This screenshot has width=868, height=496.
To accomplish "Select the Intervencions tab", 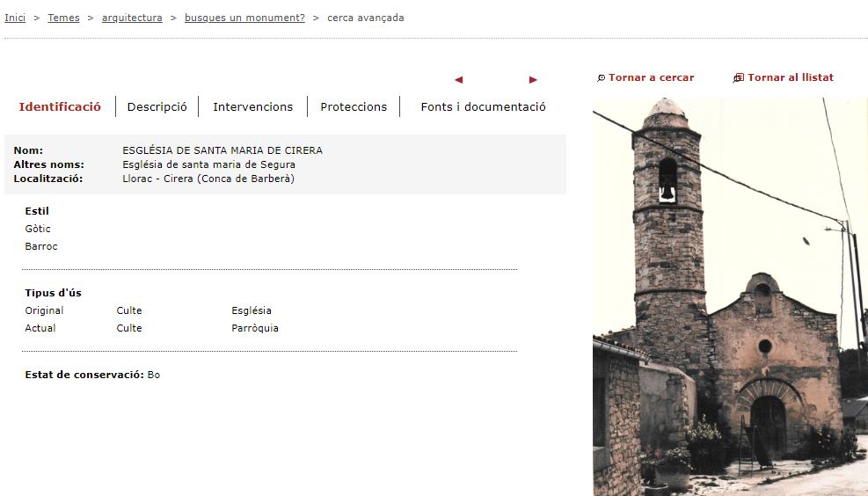I will coord(252,107).
